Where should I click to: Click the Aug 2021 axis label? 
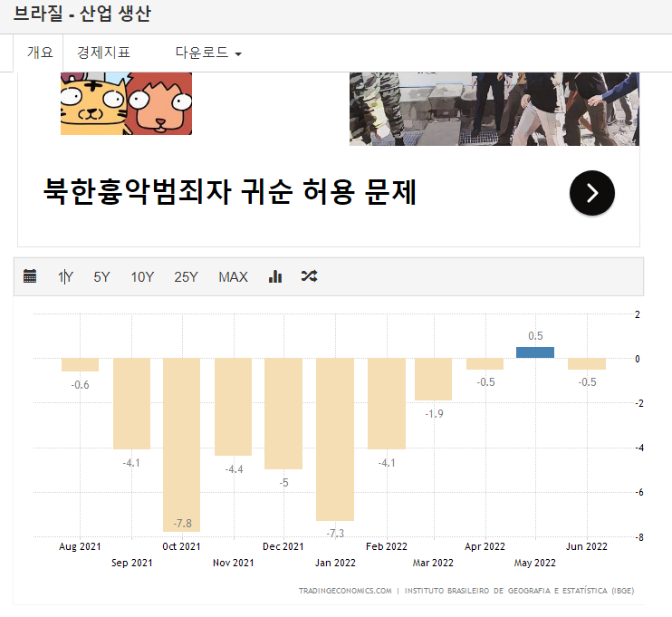(x=80, y=546)
